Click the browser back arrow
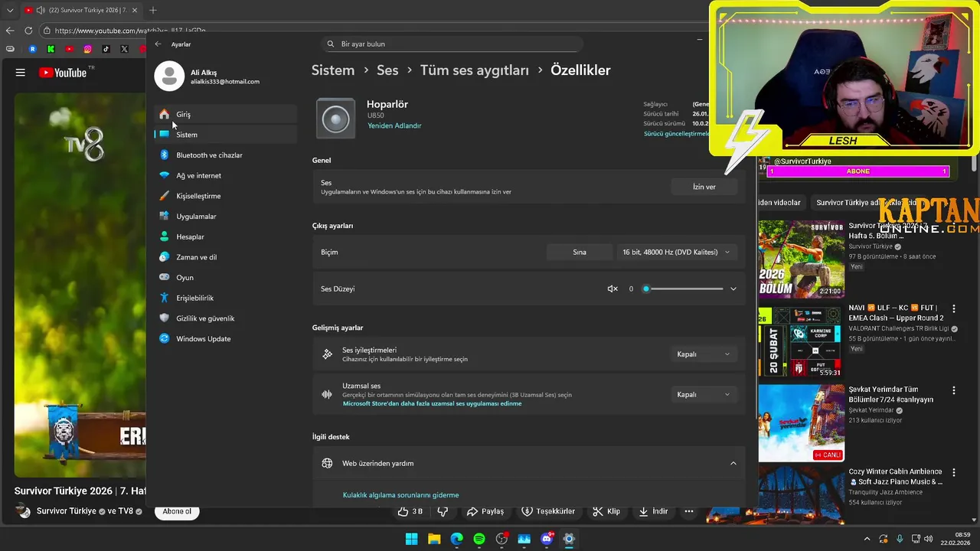Image resolution: width=980 pixels, height=551 pixels. point(10,31)
